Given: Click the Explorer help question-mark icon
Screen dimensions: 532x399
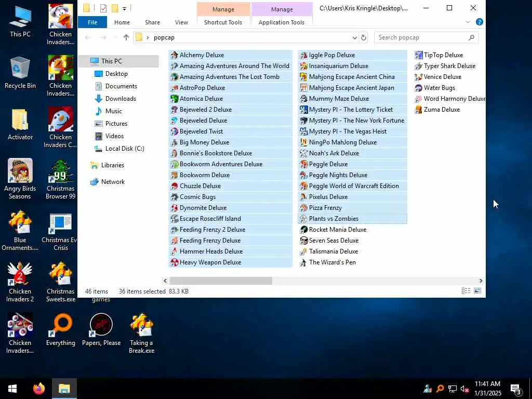Looking at the screenshot, I should [479, 22].
